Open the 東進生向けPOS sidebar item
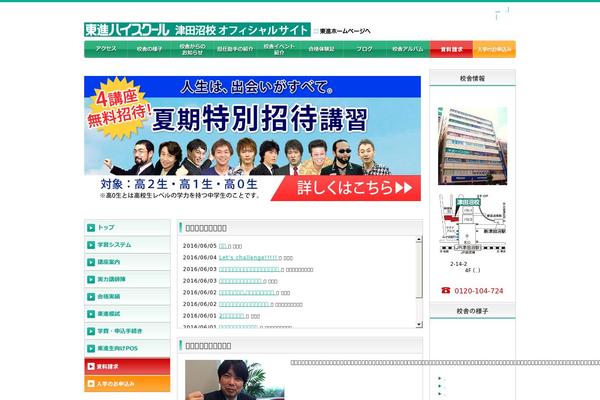600x400 pixels. (x=127, y=348)
